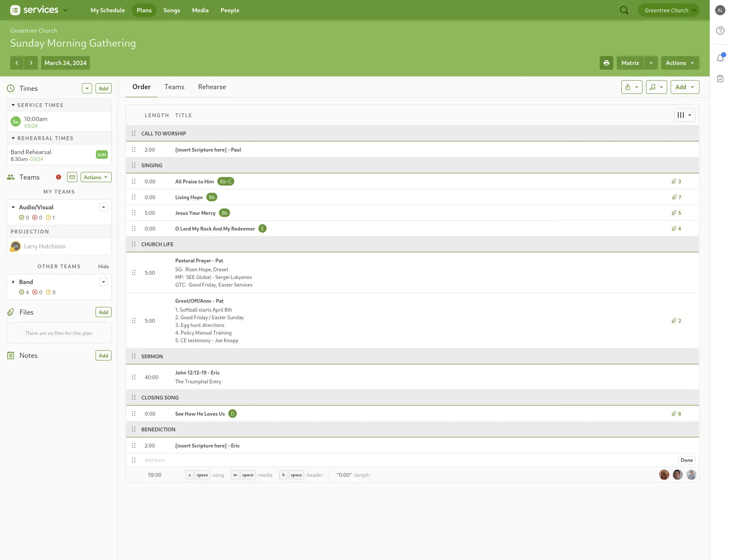Hide the Other Teams section
Viewport: 730px width, 560px height.
(104, 267)
